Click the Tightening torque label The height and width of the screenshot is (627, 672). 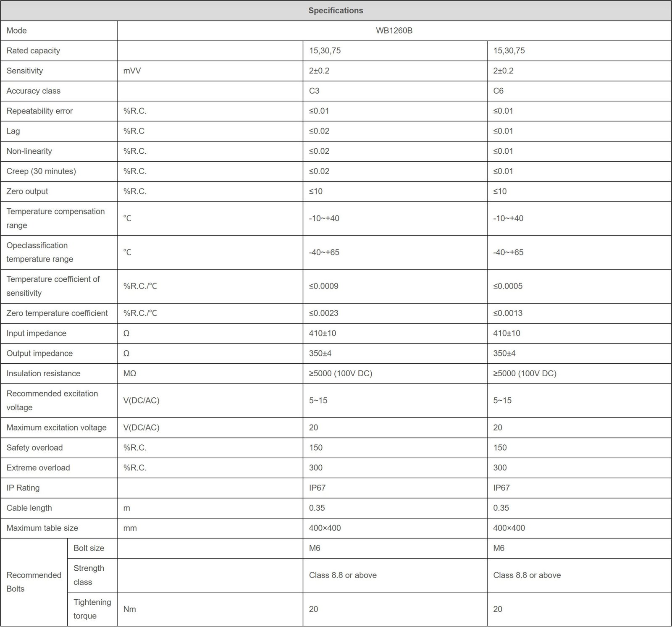[92, 609]
